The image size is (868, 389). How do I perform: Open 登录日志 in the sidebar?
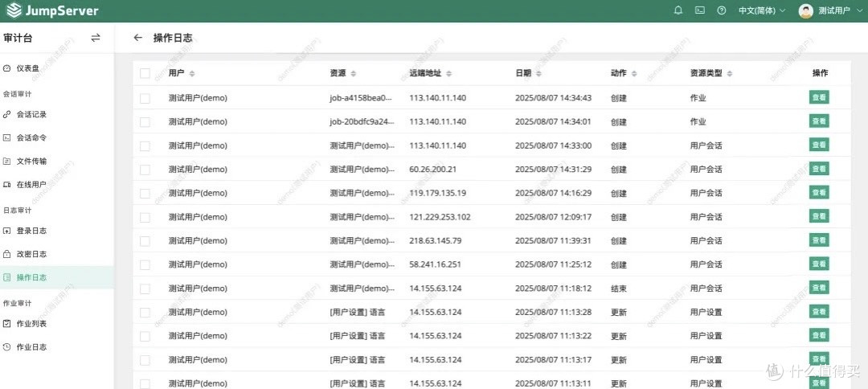click(31, 231)
